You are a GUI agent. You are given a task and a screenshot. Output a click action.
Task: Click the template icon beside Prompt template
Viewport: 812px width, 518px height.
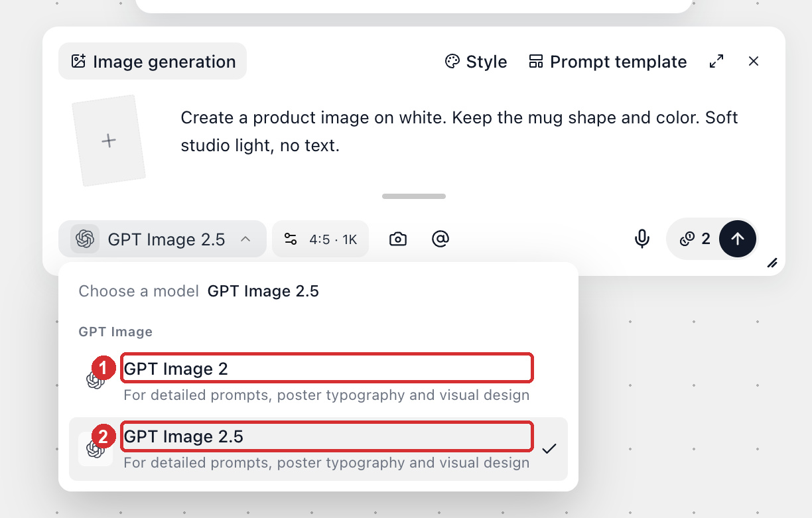(535, 62)
